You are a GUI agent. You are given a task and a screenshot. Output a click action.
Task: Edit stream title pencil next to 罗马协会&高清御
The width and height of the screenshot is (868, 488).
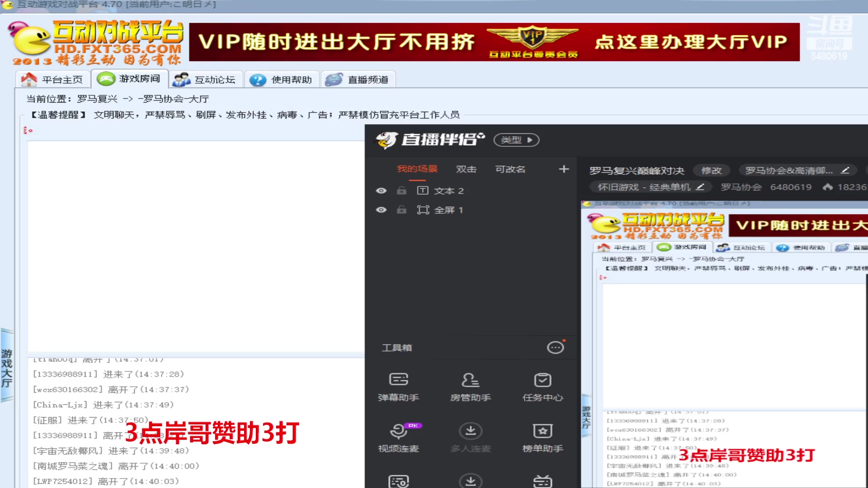click(844, 170)
